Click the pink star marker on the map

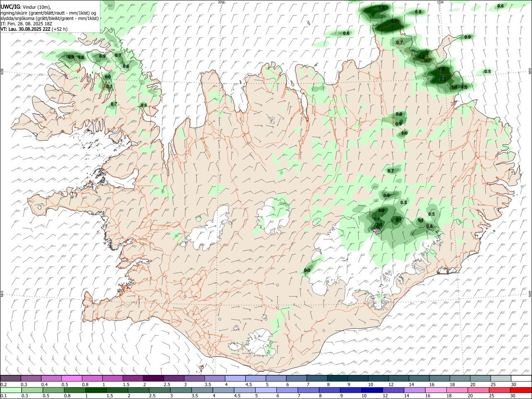(x=377, y=230)
